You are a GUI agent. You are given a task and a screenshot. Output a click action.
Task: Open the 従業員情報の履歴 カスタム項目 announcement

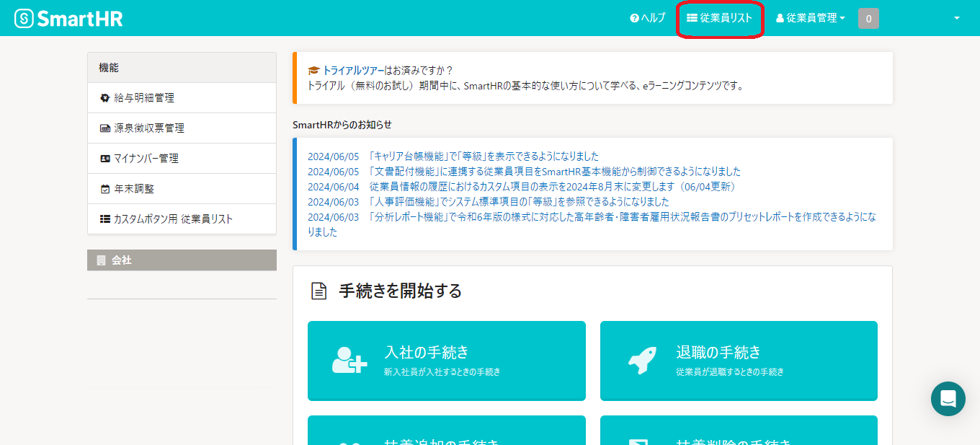pos(553,187)
